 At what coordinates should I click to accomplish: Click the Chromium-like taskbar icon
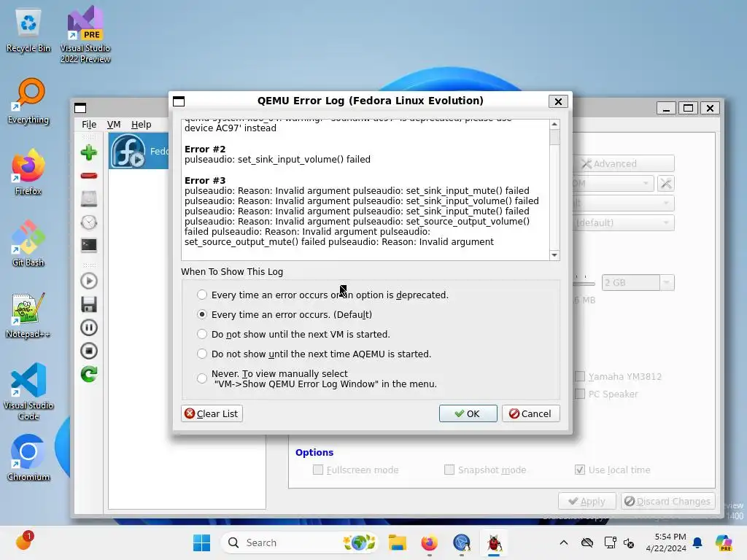click(x=462, y=542)
